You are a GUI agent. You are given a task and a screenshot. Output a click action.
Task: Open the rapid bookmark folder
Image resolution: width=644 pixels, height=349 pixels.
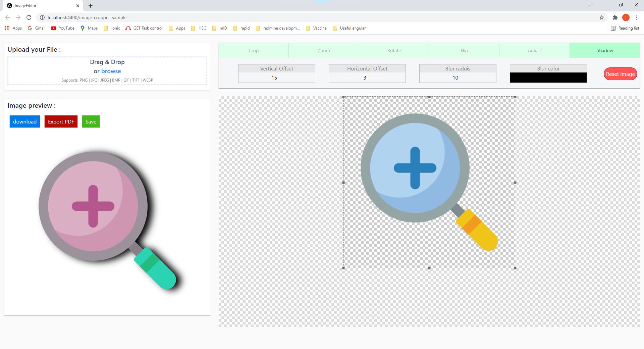click(x=241, y=28)
